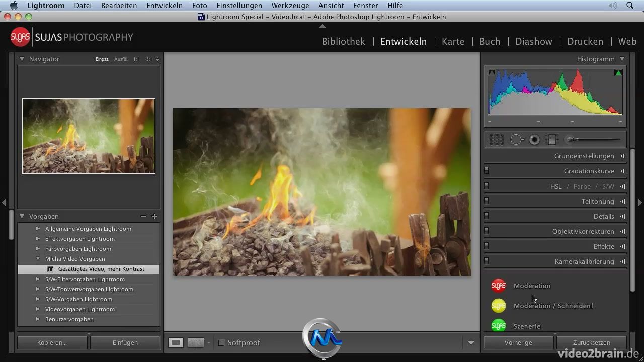Remove preset with minus icon
The width and height of the screenshot is (644, 362).
143,216
